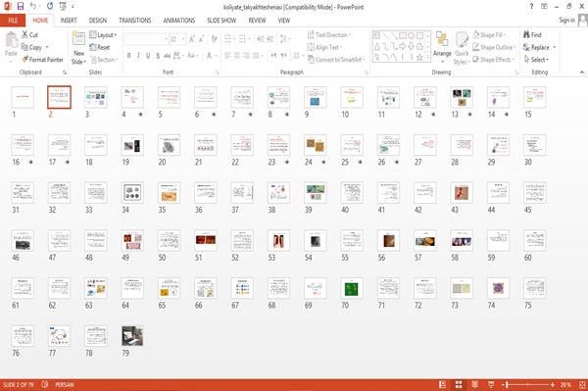Click the 20% zoom level button

565,384
